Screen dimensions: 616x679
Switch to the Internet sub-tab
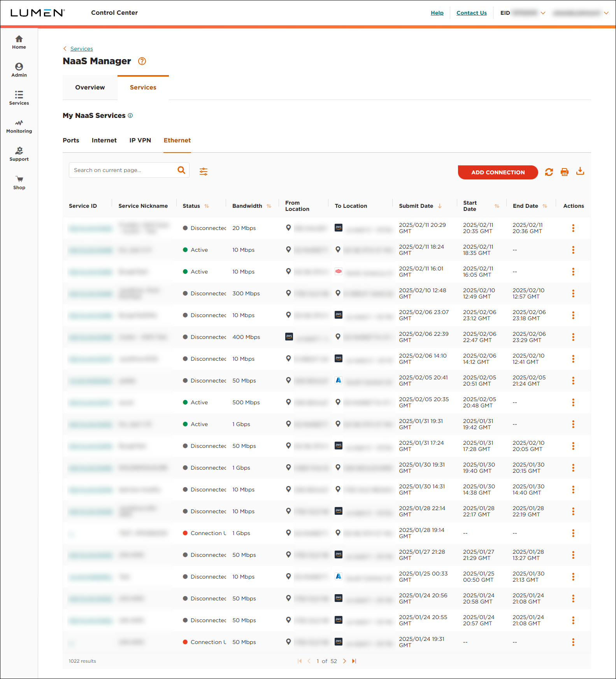point(104,140)
